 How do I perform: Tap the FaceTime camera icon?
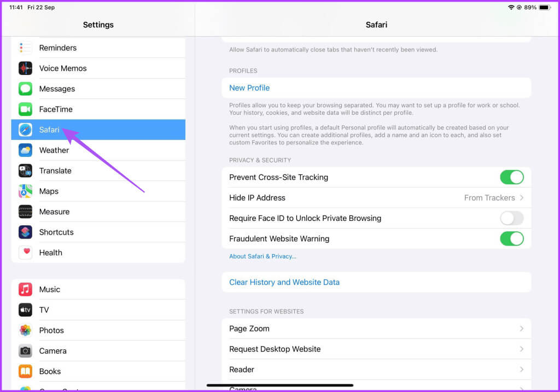(25, 109)
